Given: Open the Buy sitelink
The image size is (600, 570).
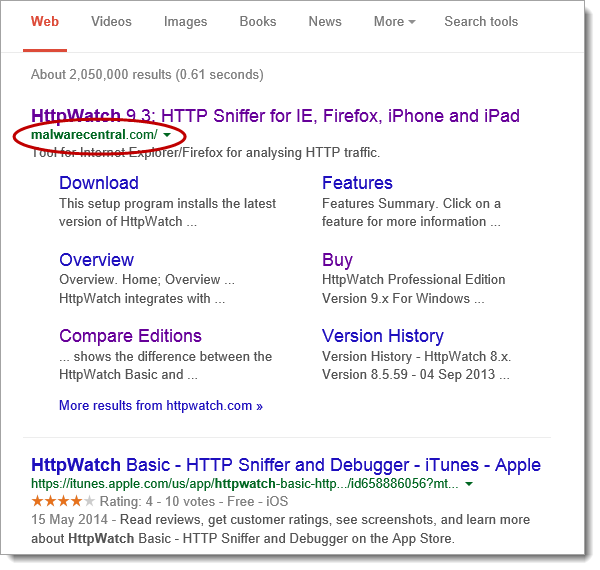Looking at the screenshot, I should pos(337,261).
